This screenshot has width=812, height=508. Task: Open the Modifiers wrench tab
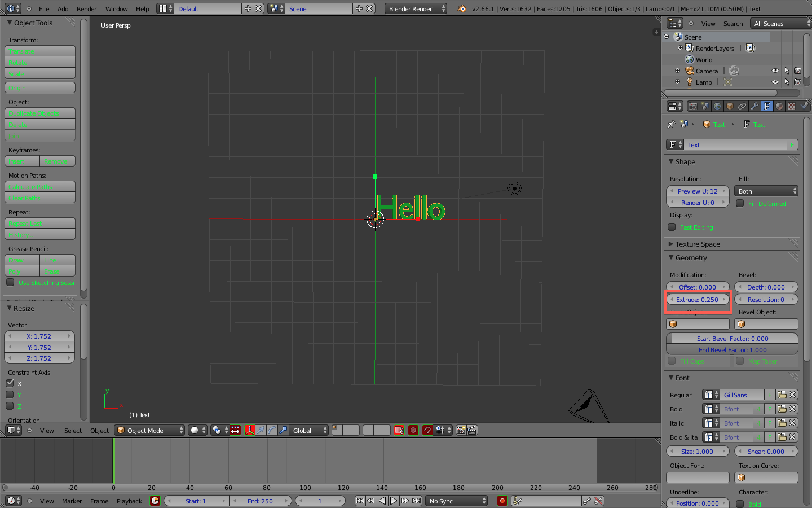point(754,106)
